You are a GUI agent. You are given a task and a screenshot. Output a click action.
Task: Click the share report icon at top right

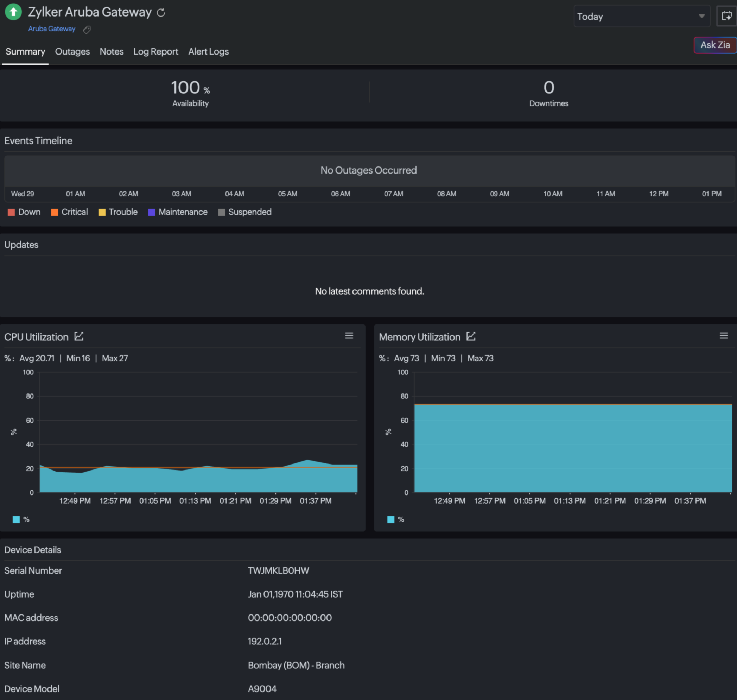pos(726,16)
